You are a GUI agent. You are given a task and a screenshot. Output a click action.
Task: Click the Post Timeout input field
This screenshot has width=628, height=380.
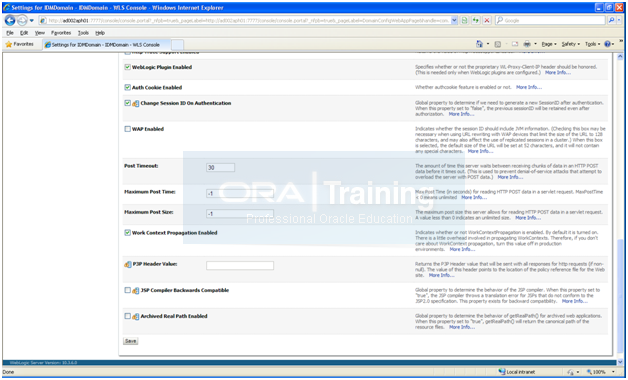[220, 167]
